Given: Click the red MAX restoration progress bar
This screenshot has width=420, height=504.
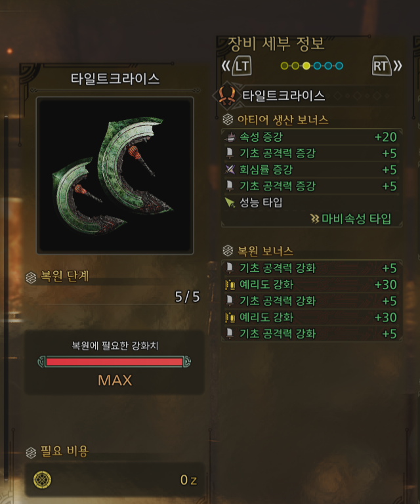Looking at the screenshot, I should pyautogui.click(x=114, y=362).
